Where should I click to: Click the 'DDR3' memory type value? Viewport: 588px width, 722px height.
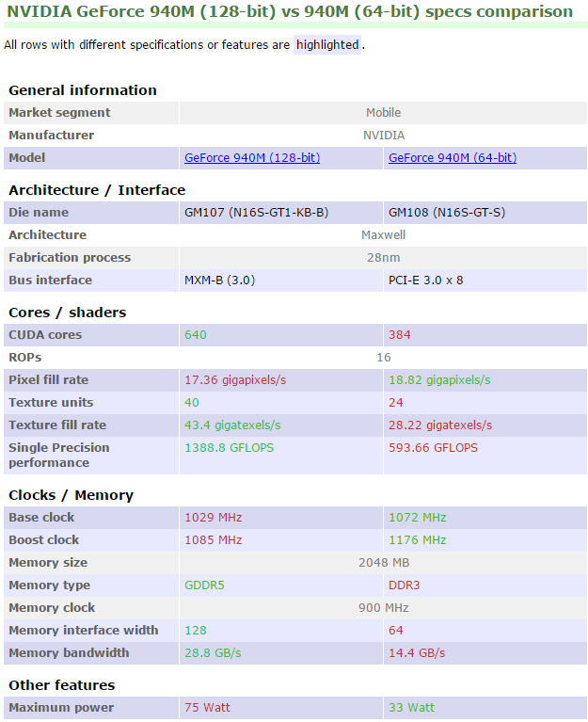point(404,586)
